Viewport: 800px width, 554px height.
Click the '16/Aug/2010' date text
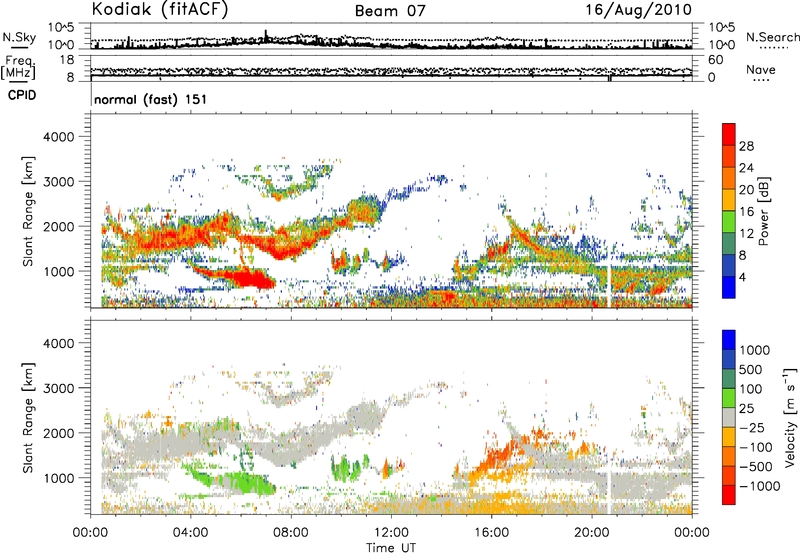(638, 10)
